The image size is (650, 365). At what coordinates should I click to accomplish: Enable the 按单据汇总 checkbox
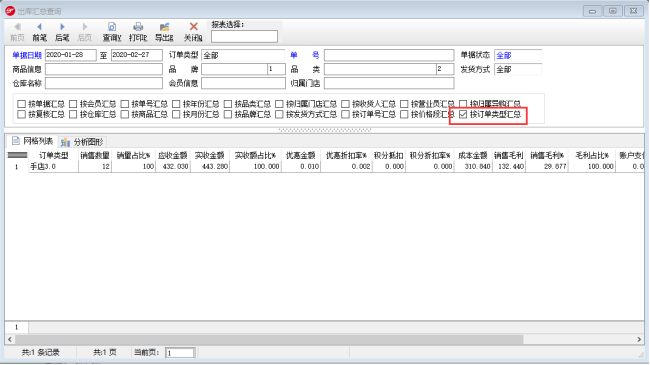22,104
